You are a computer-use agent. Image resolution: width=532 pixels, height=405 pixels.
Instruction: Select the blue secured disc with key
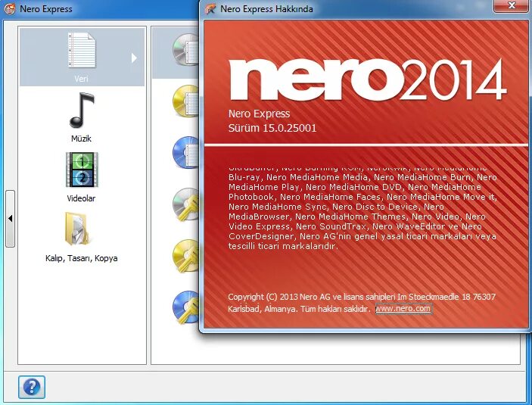pyautogui.click(x=185, y=307)
